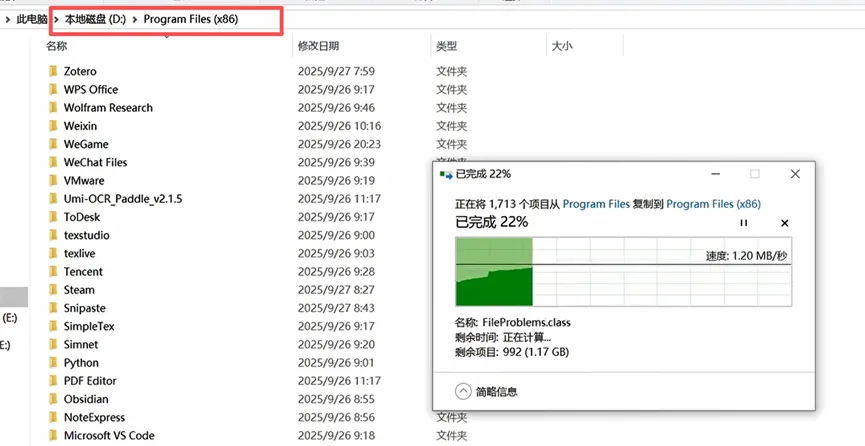Select the Snipaste folder icon
Screen dimensions: 865x446
(x=54, y=308)
